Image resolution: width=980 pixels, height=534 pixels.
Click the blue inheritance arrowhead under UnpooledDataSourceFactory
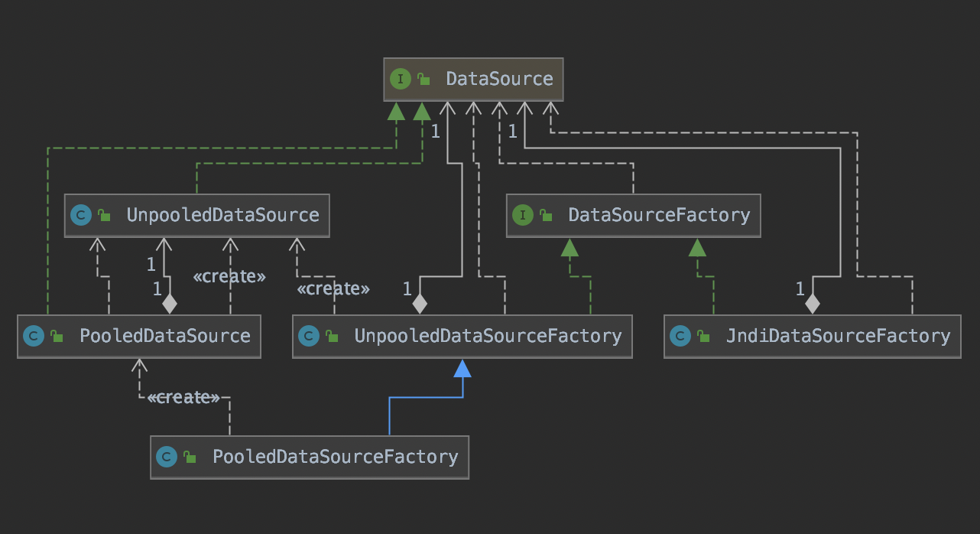[x=462, y=370]
